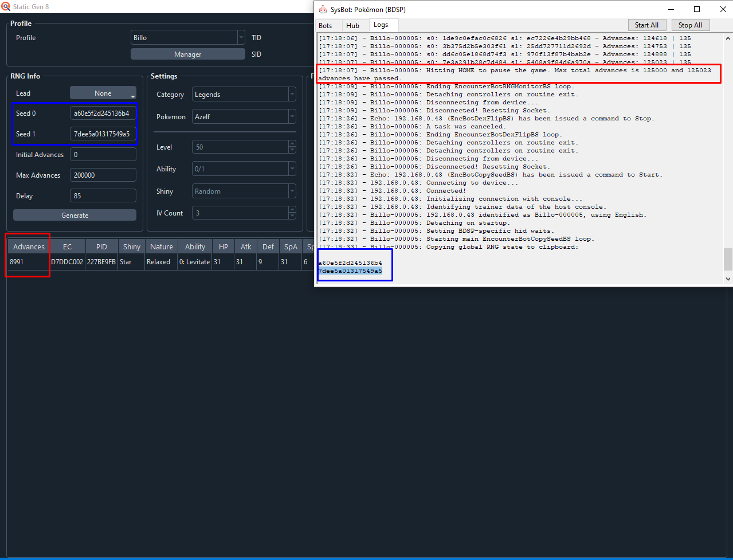The width and height of the screenshot is (733, 560).
Task: Maximize the SysBot window
Action: click(697, 9)
